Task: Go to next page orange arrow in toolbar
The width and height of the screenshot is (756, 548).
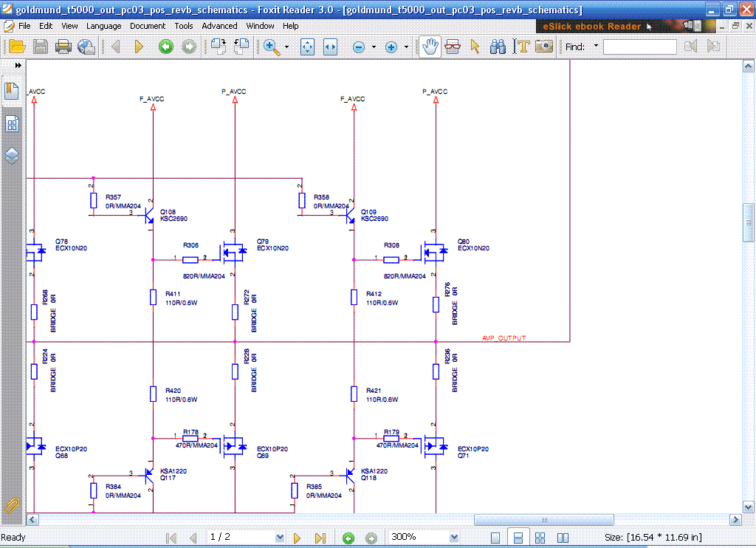Action: (x=139, y=47)
